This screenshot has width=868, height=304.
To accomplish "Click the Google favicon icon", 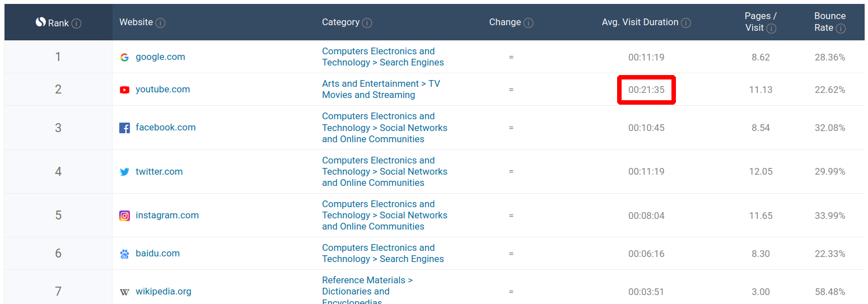I will [x=124, y=57].
